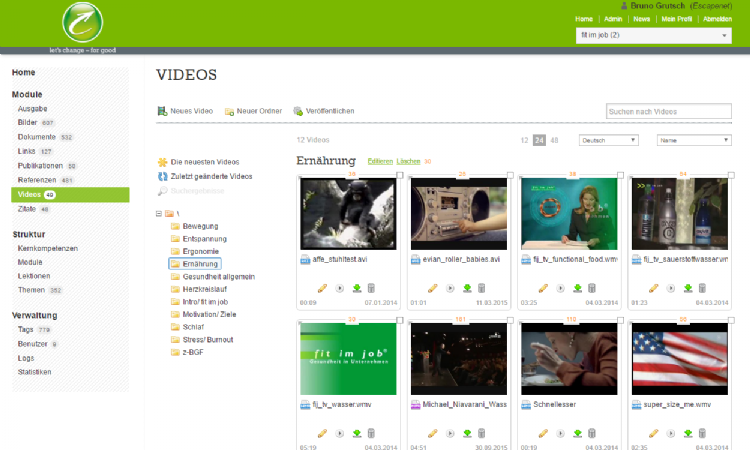
Task: Play the evian_roller_babies.avi video
Action: 449,288
